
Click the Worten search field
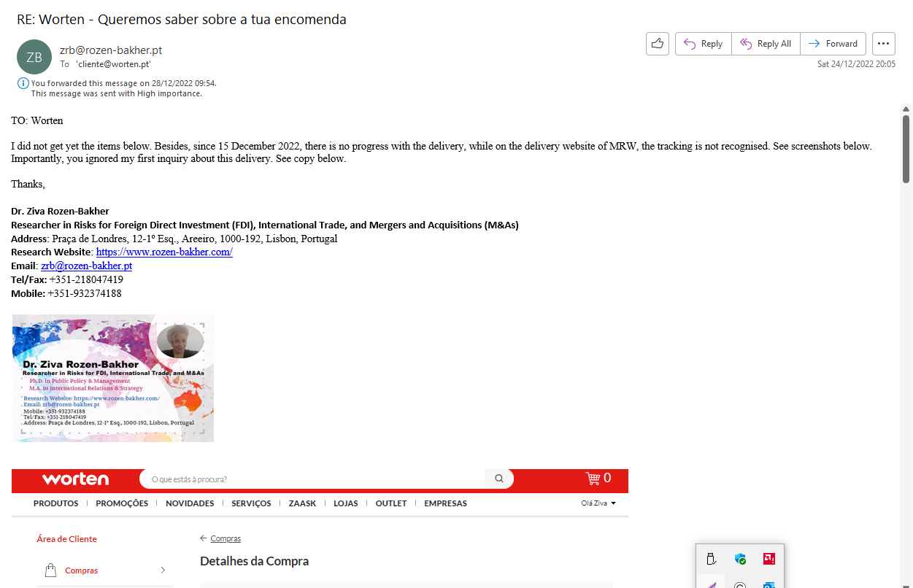312,479
